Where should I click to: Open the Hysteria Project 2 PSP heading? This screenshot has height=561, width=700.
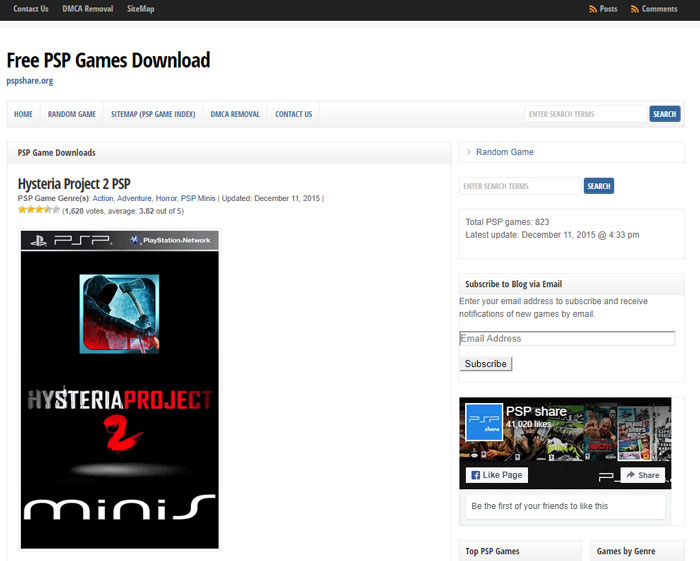pos(74,183)
